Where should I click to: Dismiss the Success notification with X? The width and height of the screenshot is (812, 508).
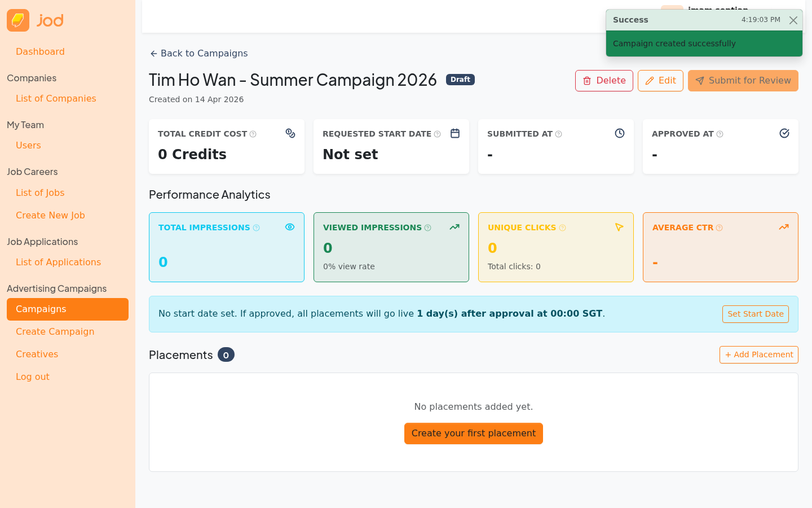[x=793, y=20]
